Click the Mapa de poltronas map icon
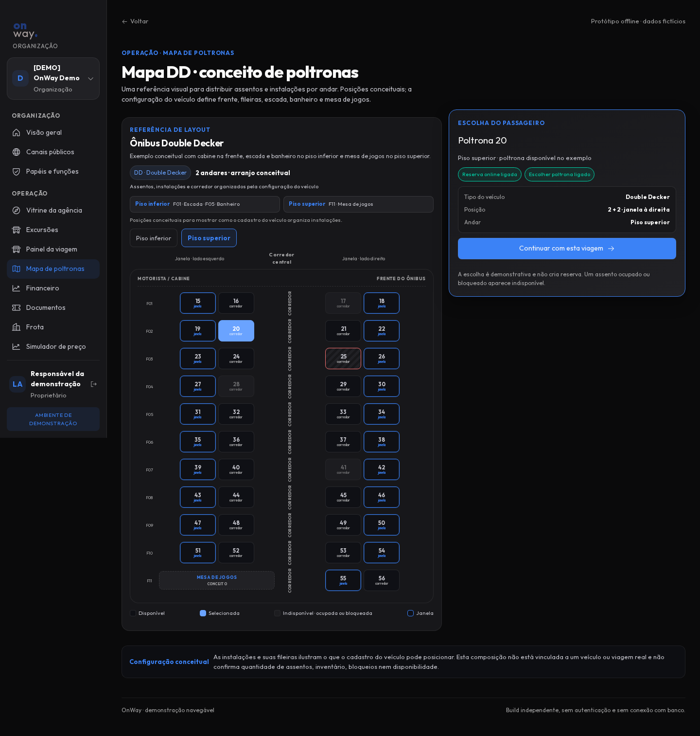This screenshot has height=736, width=700. pyautogui.click(x=16, y=269)
